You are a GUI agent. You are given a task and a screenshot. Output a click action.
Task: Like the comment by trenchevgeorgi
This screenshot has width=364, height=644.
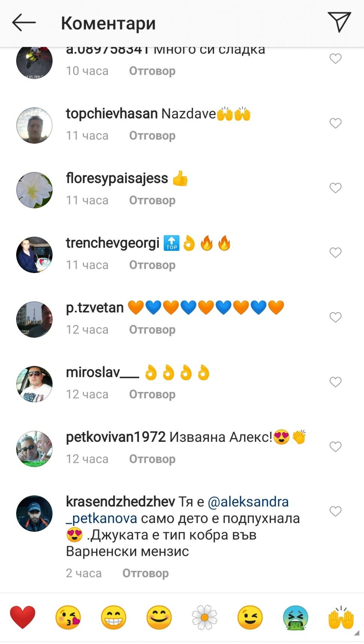(x=335, y=252)
